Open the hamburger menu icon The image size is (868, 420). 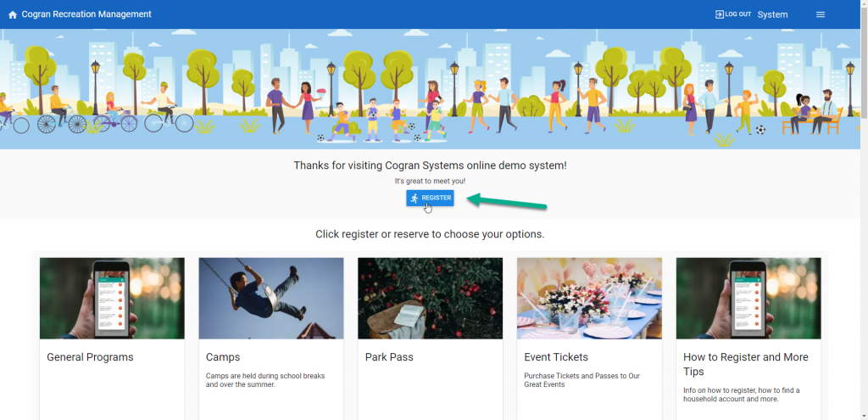pyautogui.click(x=821, y=14)
